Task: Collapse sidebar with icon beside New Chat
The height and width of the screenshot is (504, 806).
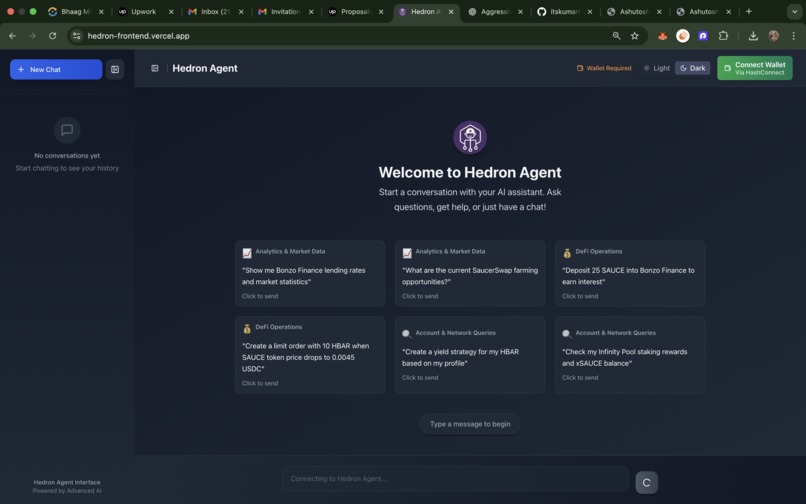Action: (x=115, y=69)
